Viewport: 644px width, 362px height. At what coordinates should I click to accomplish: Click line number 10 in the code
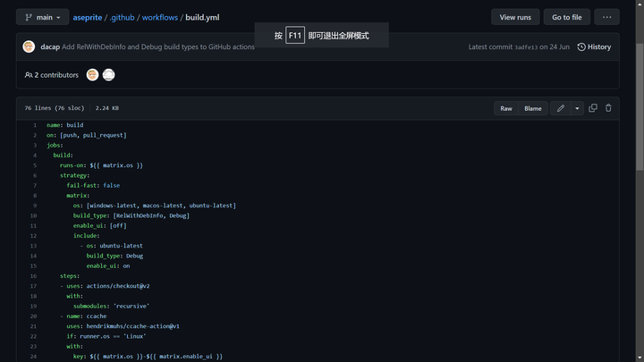click(33, 215)
